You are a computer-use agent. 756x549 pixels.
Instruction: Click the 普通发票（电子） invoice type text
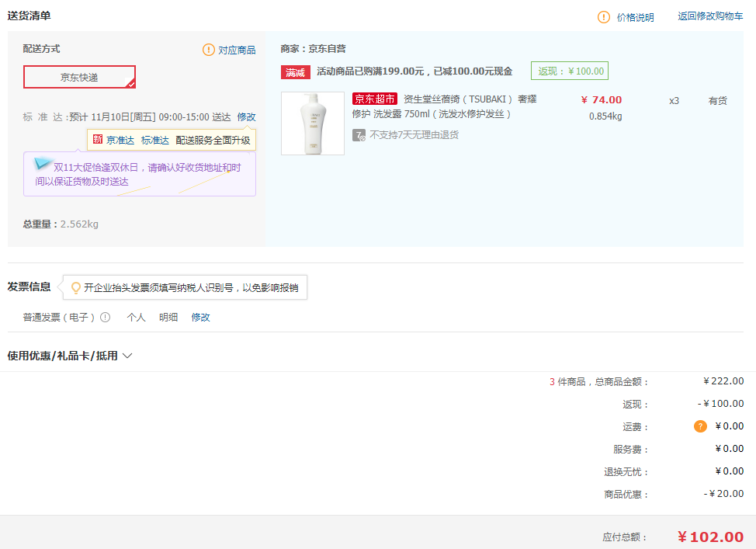pos(58,318)
